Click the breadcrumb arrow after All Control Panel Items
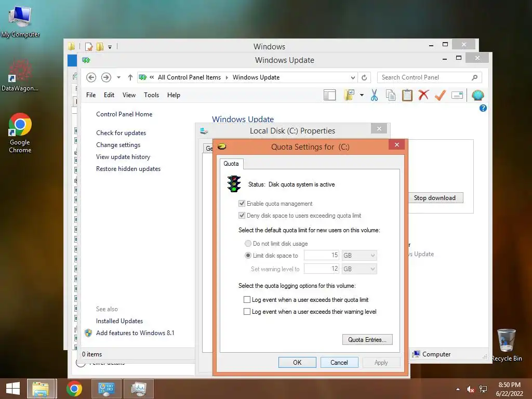The width and height of the screenshot is (532, 399). click(227, 77)
